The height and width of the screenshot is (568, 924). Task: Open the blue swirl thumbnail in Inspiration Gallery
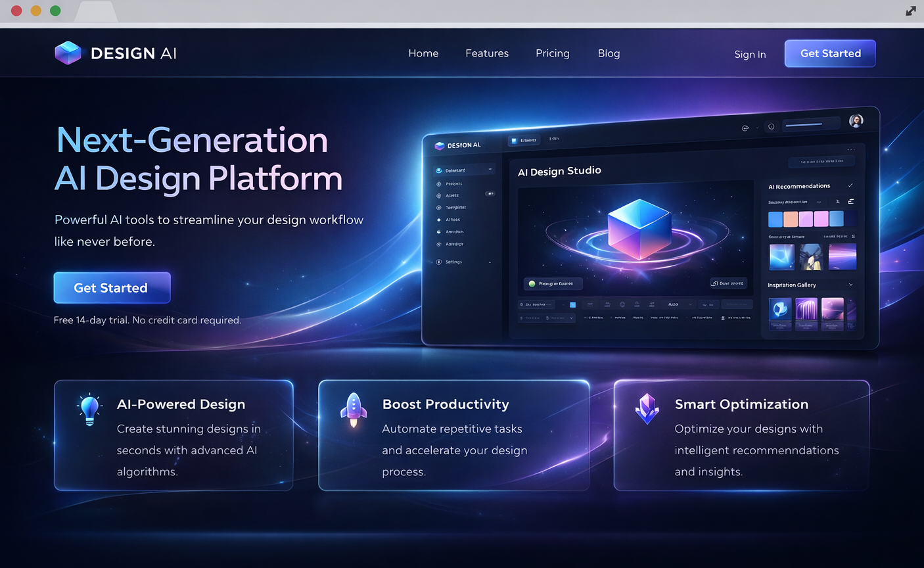[x=780, y=310]
